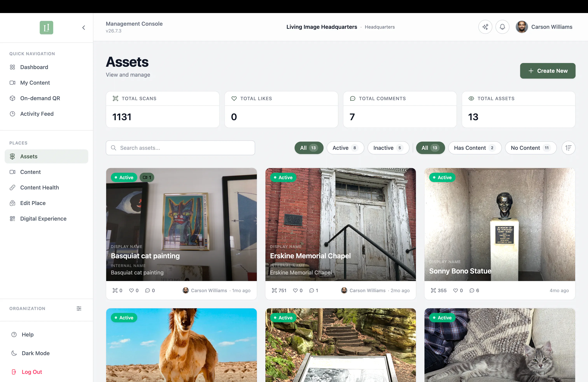This screenshot has width=588, height=382.
Task: Click the green Living Image logo
Action: click(46, 27)
